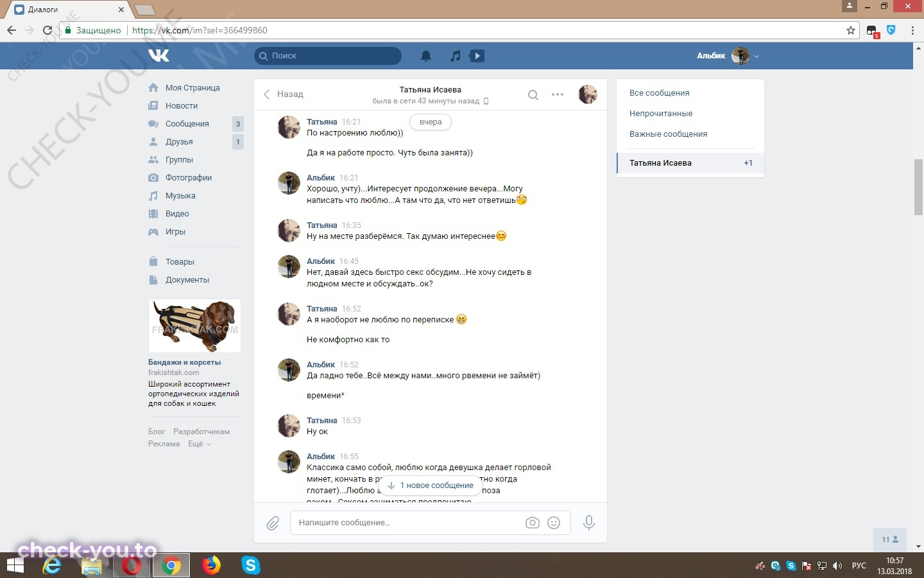Viewport: 924px width, 578px height.
Task: Click Альбик sender name at 16:45 message
Action: (321, 261)
